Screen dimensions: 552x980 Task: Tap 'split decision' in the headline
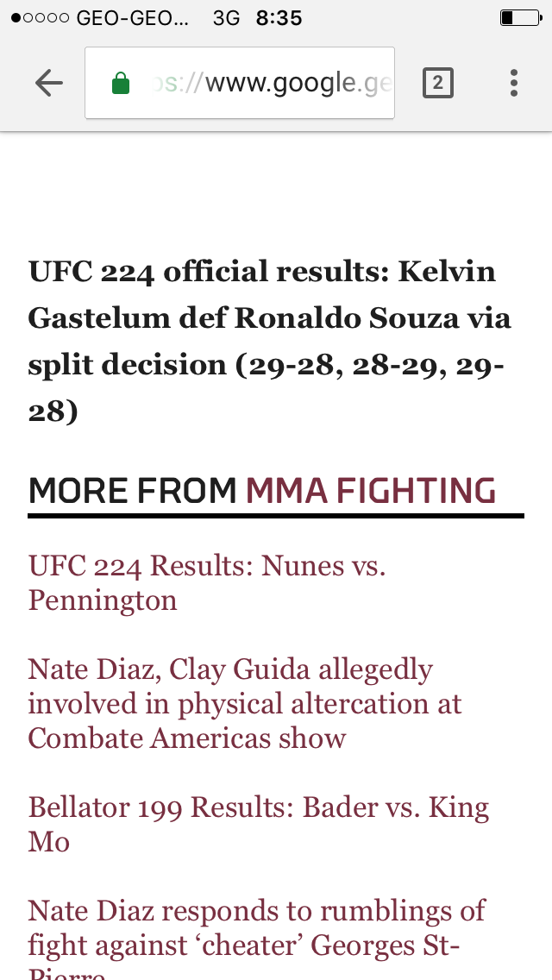(x=128, y=365)
